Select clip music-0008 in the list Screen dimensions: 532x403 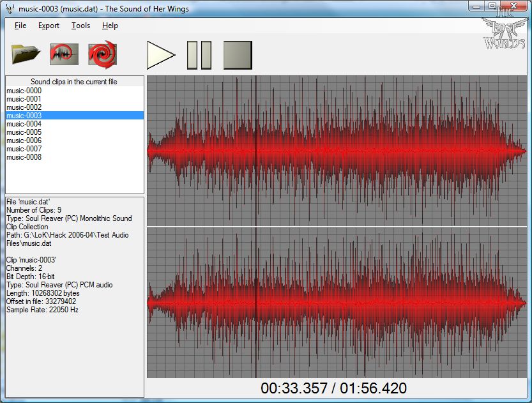point(75,157)
